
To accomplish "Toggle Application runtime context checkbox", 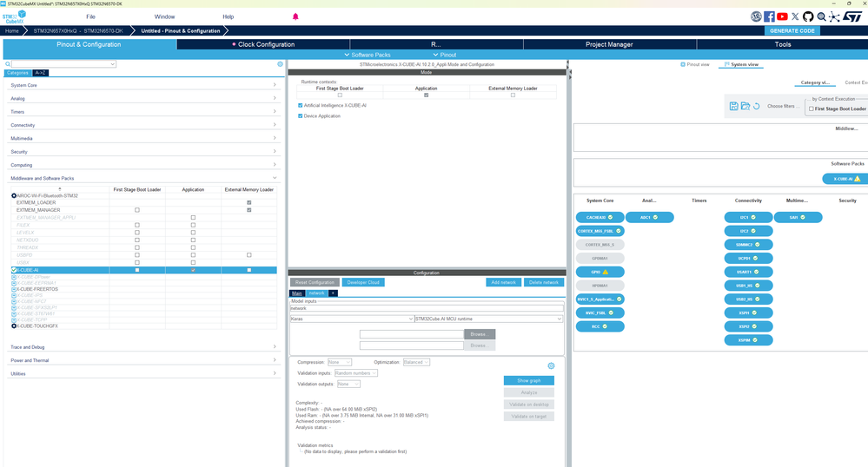I will (x=427, y=95).
